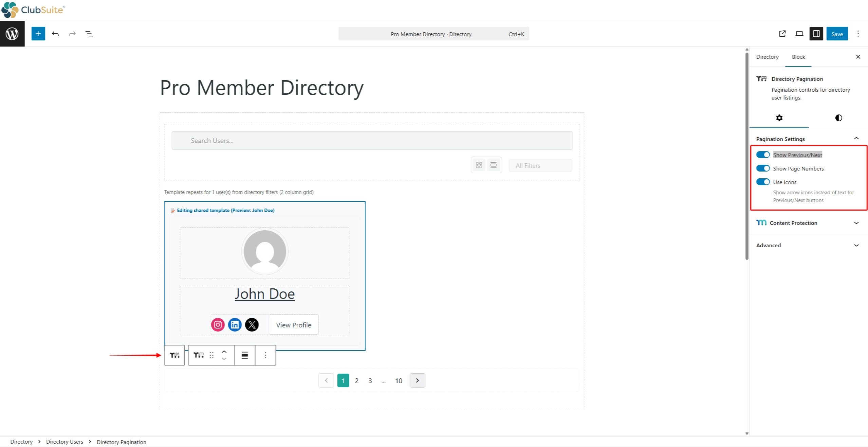The image size is (868, 447).
Task: Turn off Show Page Numbers
Action: (763, 168)
